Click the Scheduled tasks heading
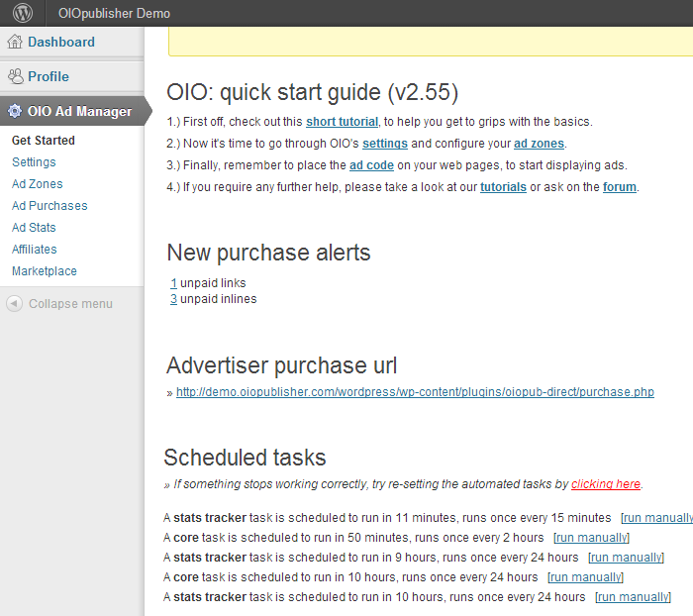The width and height of the screenshot is (693, 616). pyautogui.click(x=245, y=458)
